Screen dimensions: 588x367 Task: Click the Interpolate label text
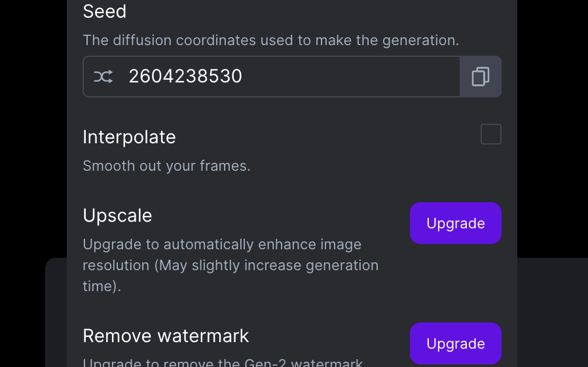pyautogui.click(x=129, y=137)
